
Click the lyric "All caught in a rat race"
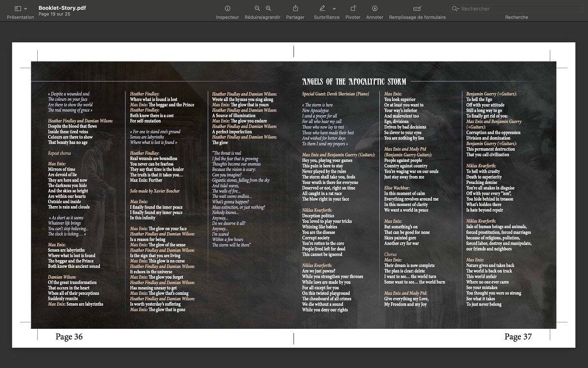[322, 194]
